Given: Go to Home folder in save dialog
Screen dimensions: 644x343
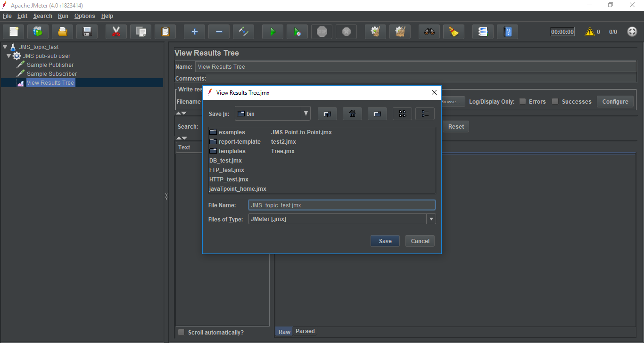Looking at the screenshot, I should point(352,114).
